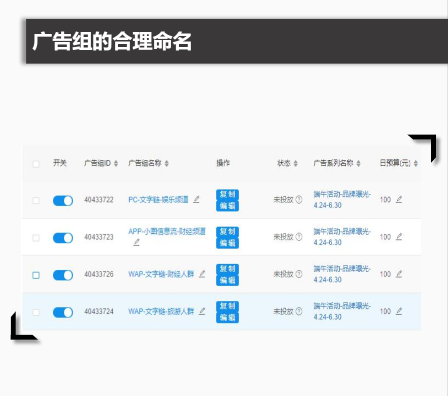Click 编辑 button in row 40433724
448x396 pixels.
pos(227,317)
